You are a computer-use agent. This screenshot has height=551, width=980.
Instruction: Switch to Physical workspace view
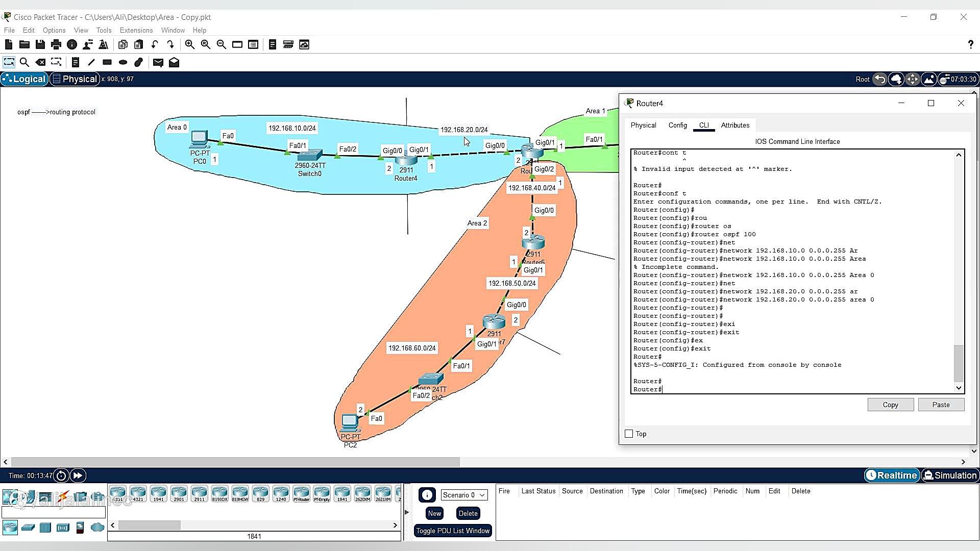(75, 79)
